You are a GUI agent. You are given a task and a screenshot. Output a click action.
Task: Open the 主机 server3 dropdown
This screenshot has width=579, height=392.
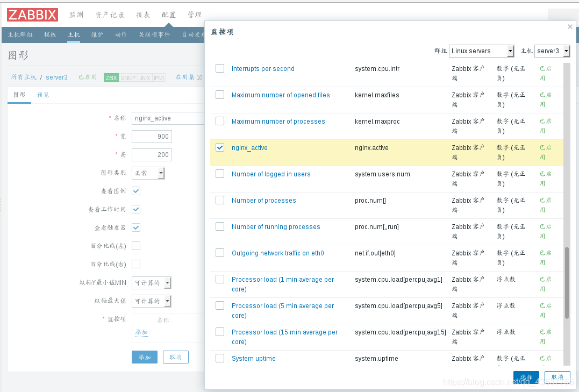pos(552,51)
